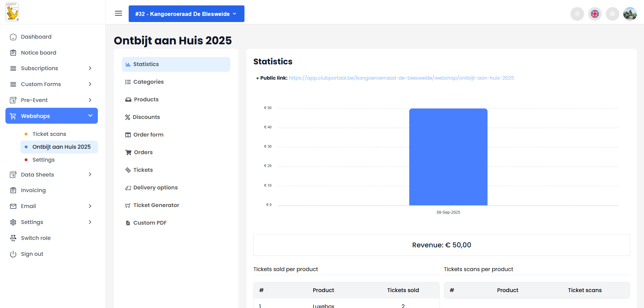Viewport: 644px width, 308px height.
Task: Open the Discounts section
Action: tap(146, 117)
